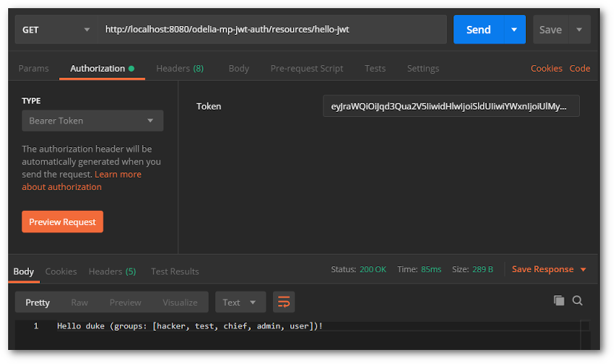This screenshot has height=364, width=614.
Task: Click the Token input field
Action: point(451,106)
